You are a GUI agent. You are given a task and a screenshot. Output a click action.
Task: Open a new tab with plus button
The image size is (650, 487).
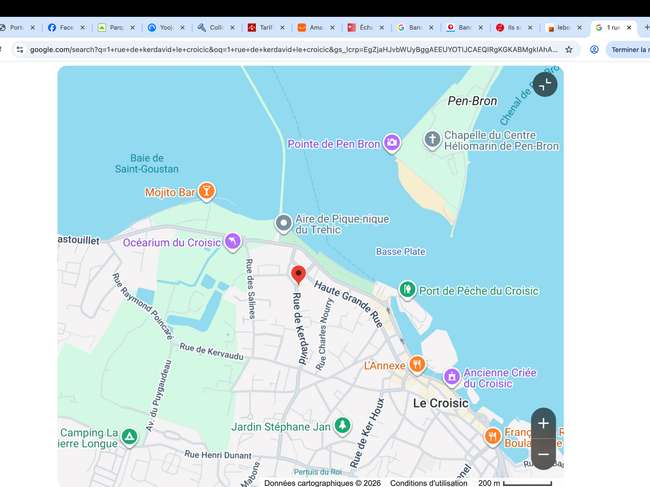646,27
